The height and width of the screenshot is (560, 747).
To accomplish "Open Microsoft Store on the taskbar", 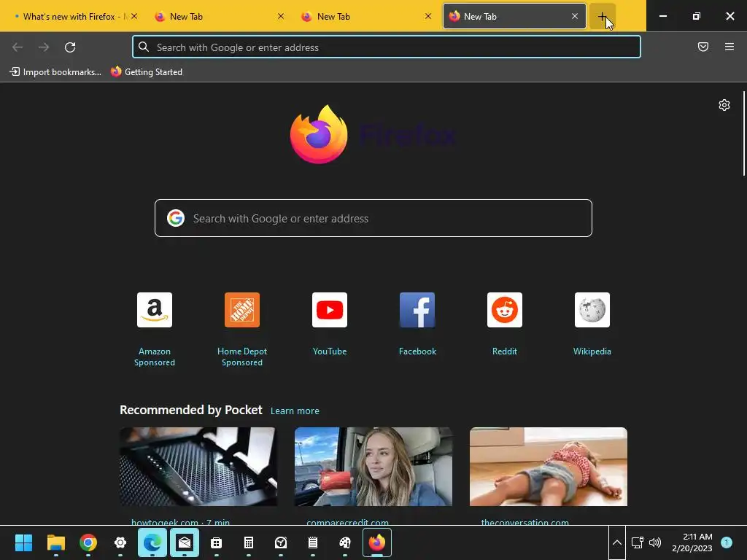I will point(216,542).
